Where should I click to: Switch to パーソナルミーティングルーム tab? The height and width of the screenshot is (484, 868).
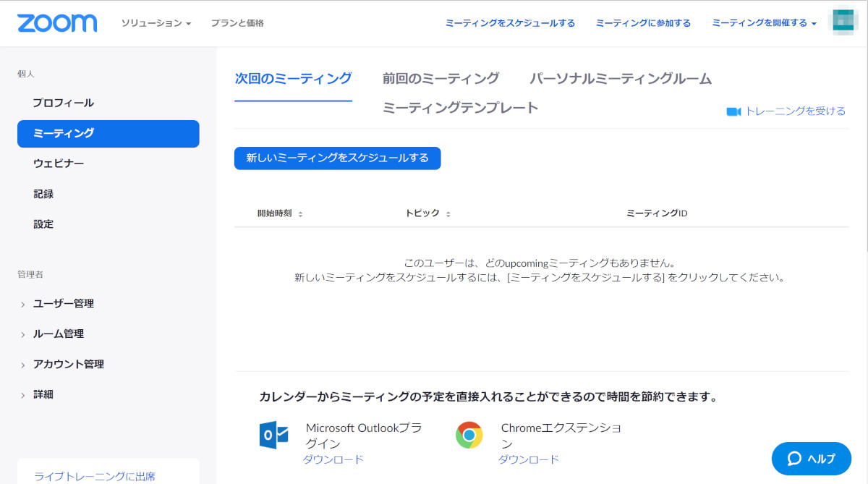[x=621, y=79]
